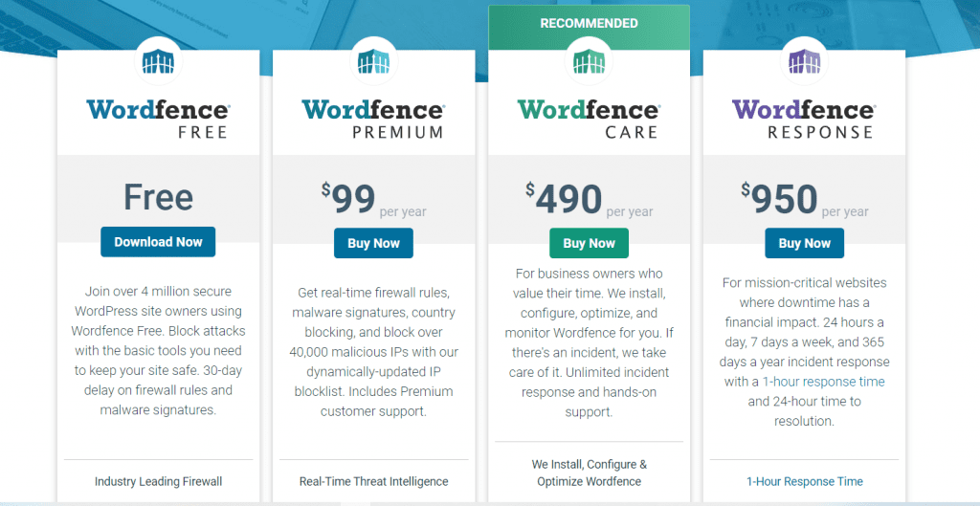Click the Wordfence Free logo text
This screenshot has width=980, height=506.
[158, 119]
